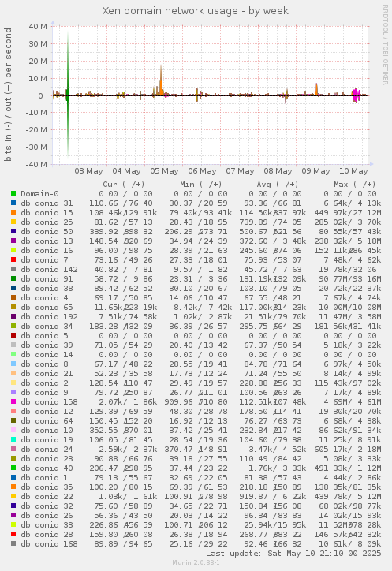Click the 'db domid 50' legend label
Viewport: 392px width, 571px height.
click(47, 232)
